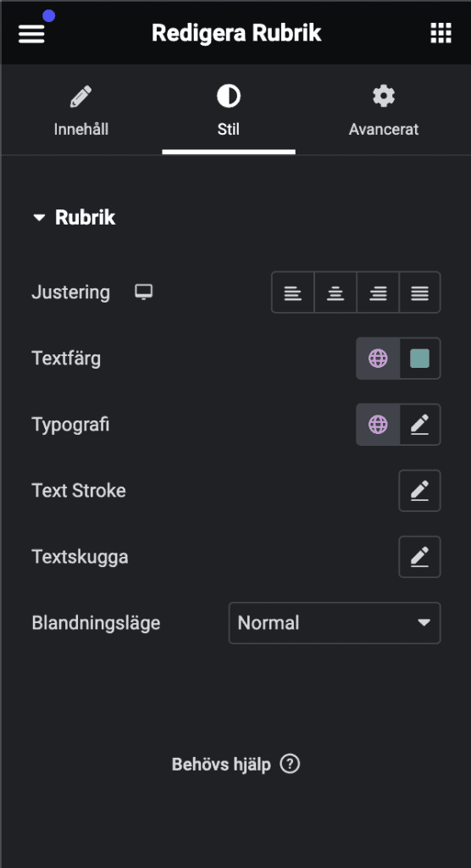
Task: Edit Typografi with the pencil icon
Action: [420, 425]
